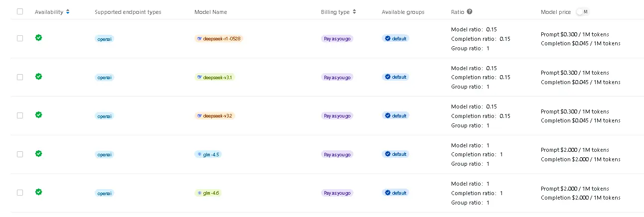Click the openai tag in deepseek-r1-0528 row

(105, 38)
